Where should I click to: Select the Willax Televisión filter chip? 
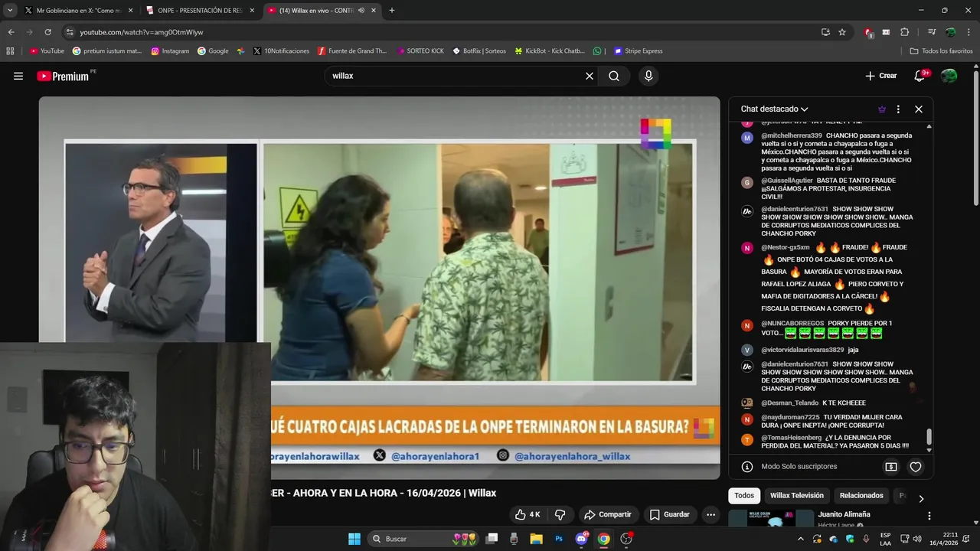pyautogui.click(x=797, y=495)
